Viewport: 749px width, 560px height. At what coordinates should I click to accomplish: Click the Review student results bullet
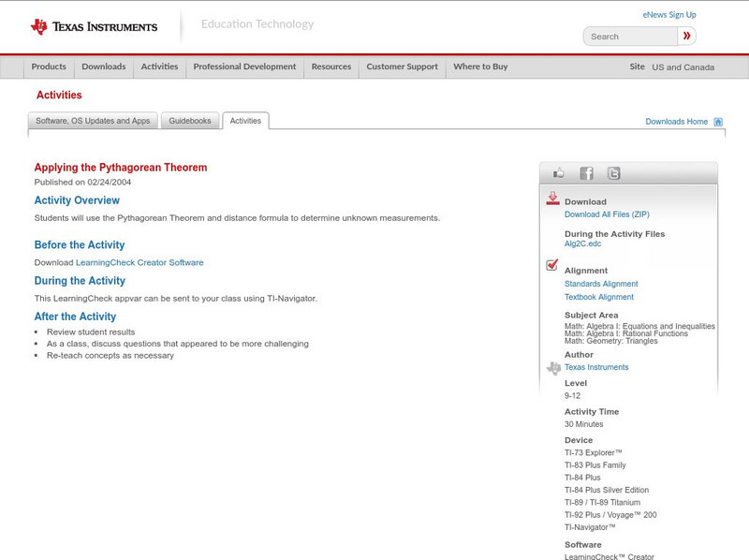coord(91,332)
